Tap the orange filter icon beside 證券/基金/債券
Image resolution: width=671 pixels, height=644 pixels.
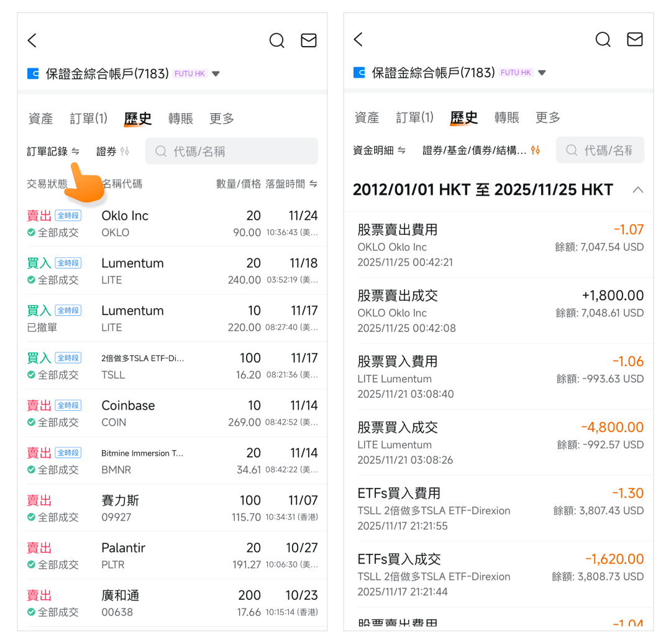pos(536,150)
